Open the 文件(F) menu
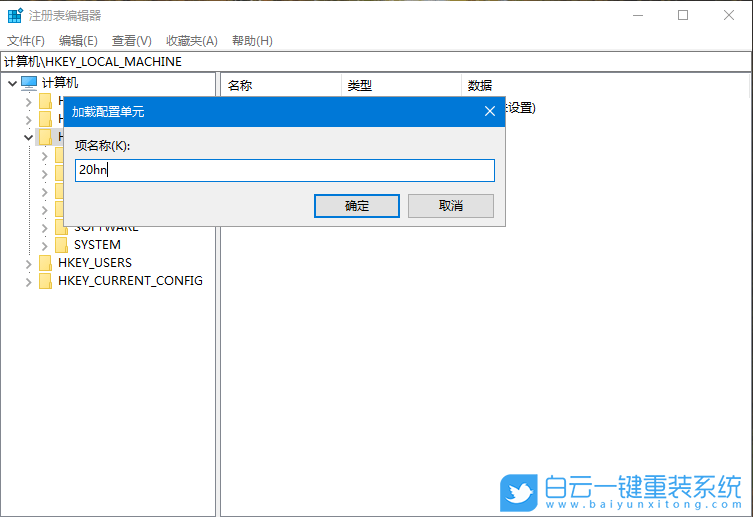This screenshot has width=753, height=517. point(26,41)
